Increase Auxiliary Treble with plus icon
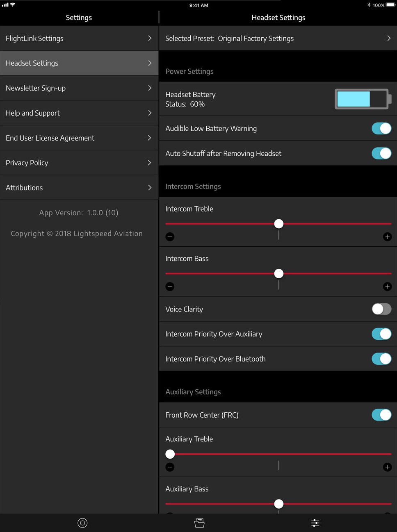The height and width of the screenshot is (532, 397). [x=387, y=467]
